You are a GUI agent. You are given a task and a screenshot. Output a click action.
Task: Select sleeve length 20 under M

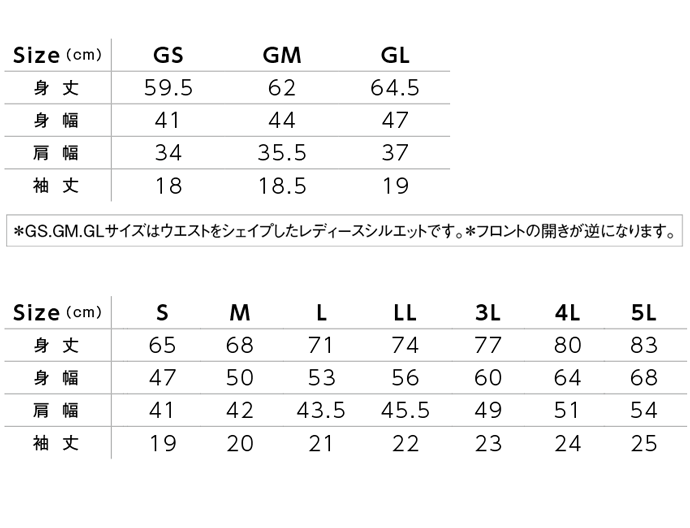240,443
